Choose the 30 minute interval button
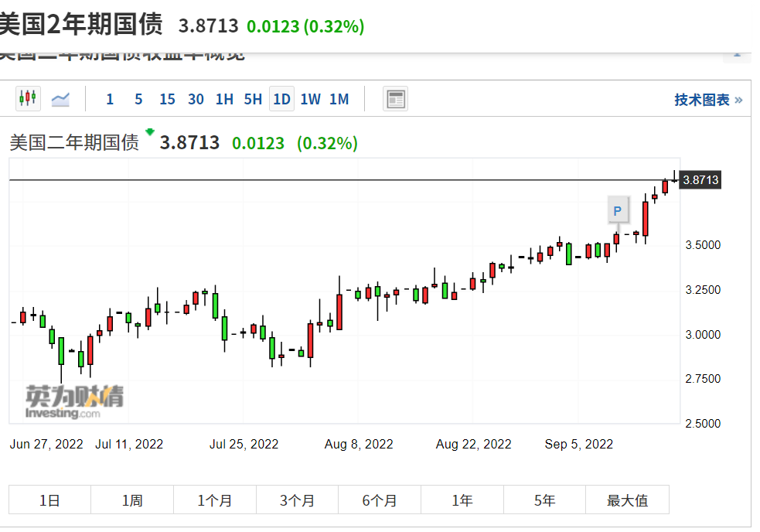760x532 pixels. click(x=196, y=99)
